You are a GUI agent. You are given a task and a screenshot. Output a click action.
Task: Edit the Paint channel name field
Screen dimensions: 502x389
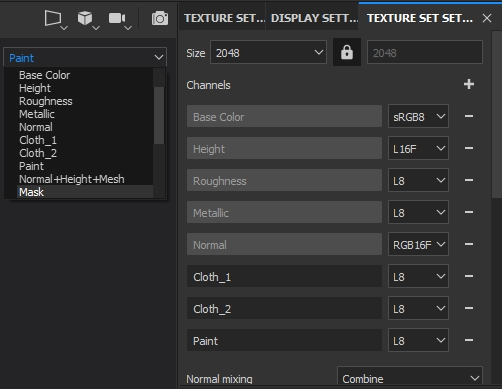tap(284, 340)
